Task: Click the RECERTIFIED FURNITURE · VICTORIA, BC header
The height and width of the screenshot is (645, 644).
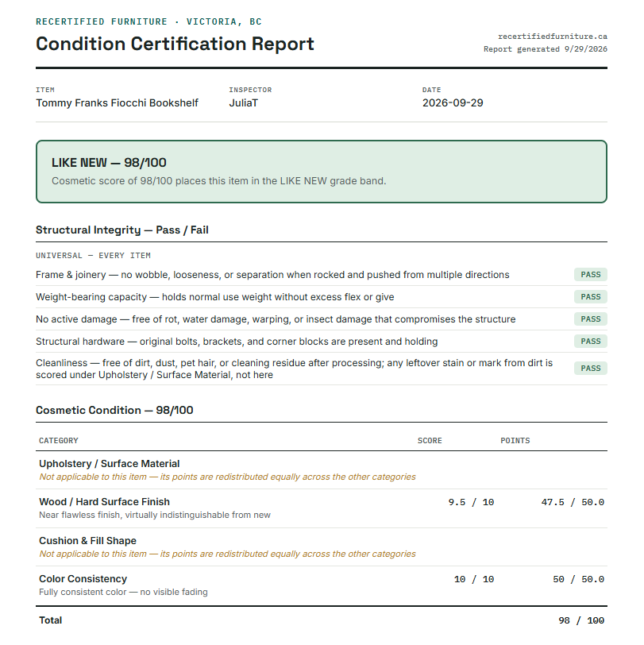Action: (x=148, y=21)
